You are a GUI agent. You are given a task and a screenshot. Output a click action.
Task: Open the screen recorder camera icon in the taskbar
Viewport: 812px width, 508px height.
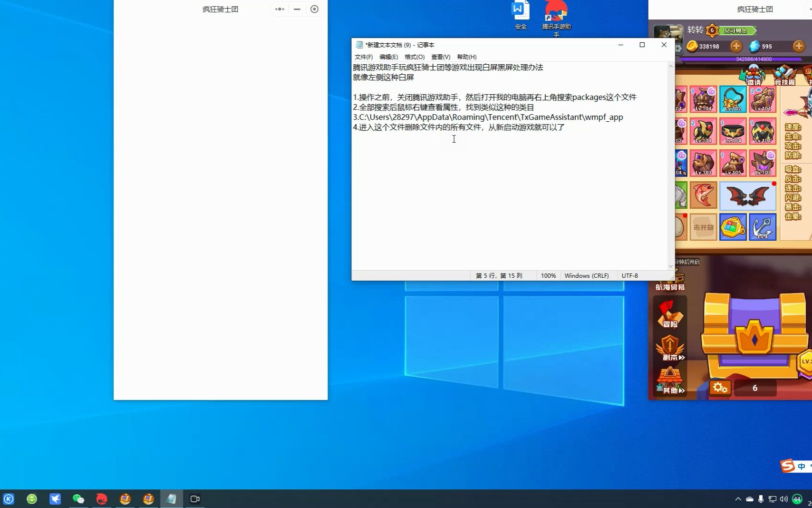click(x=194, y=498)
